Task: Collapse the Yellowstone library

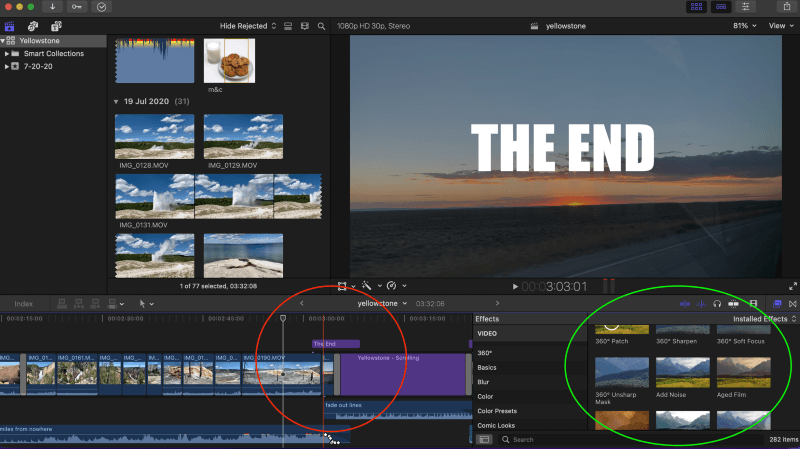Action: point(3,41)
